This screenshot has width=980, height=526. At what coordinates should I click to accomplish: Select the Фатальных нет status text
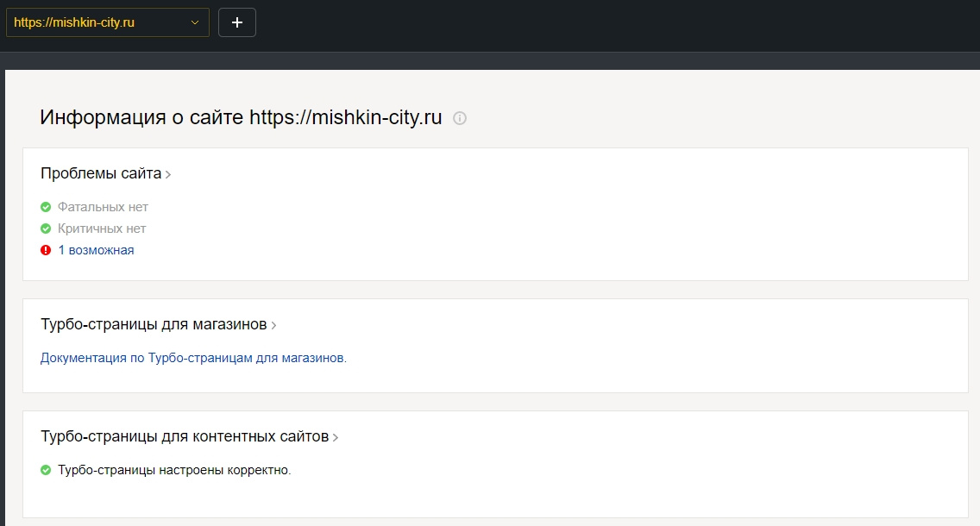pyautogui.click(x=103, y=207)
